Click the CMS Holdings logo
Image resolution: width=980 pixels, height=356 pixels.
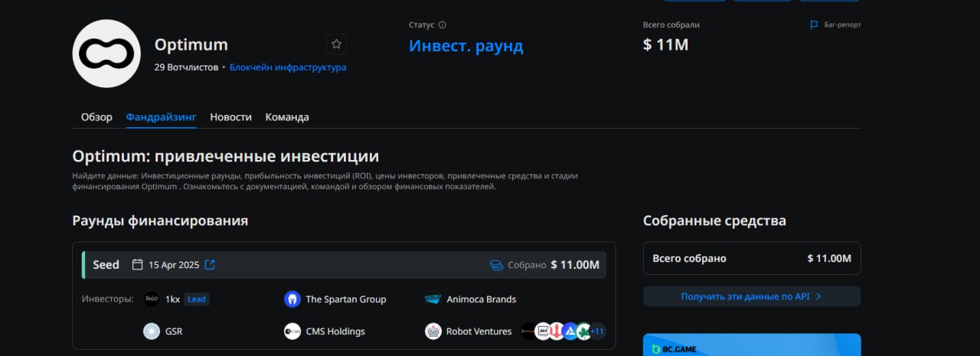[292, 332]
